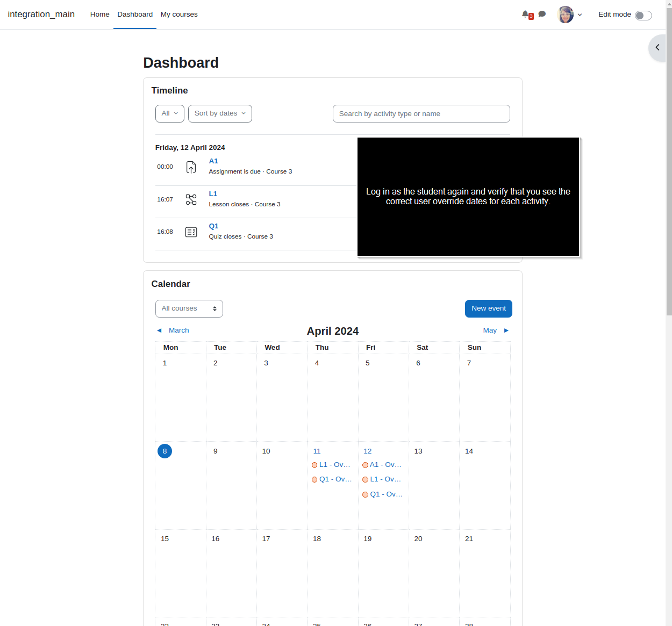Click the 16:07 time entry

165,200
